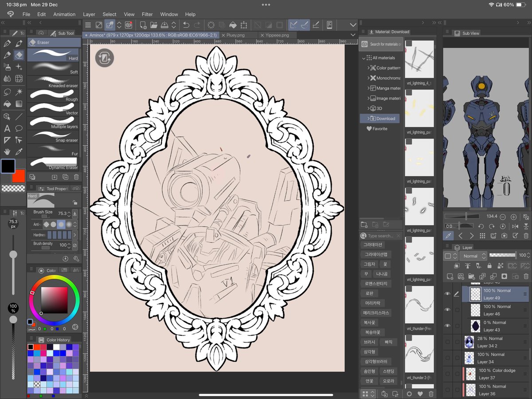Open Favorite materials
Image resolution: width=532 pixels, height=399 pixels.
click(377, 129)
